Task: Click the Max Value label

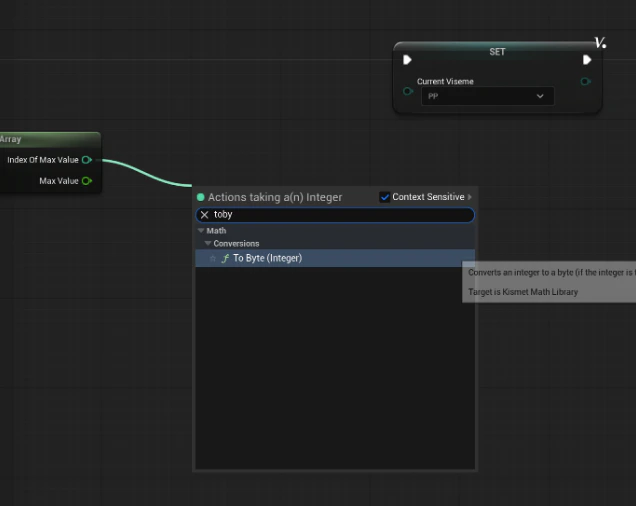Action: click(x=59, y=181)
